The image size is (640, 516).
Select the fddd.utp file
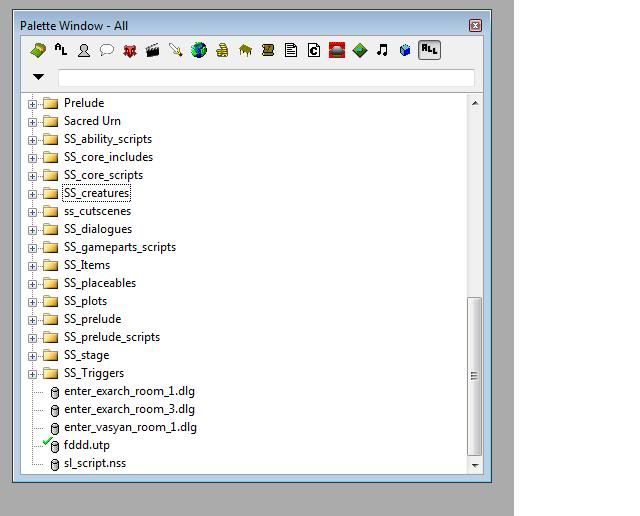click(x=86, y=445)
